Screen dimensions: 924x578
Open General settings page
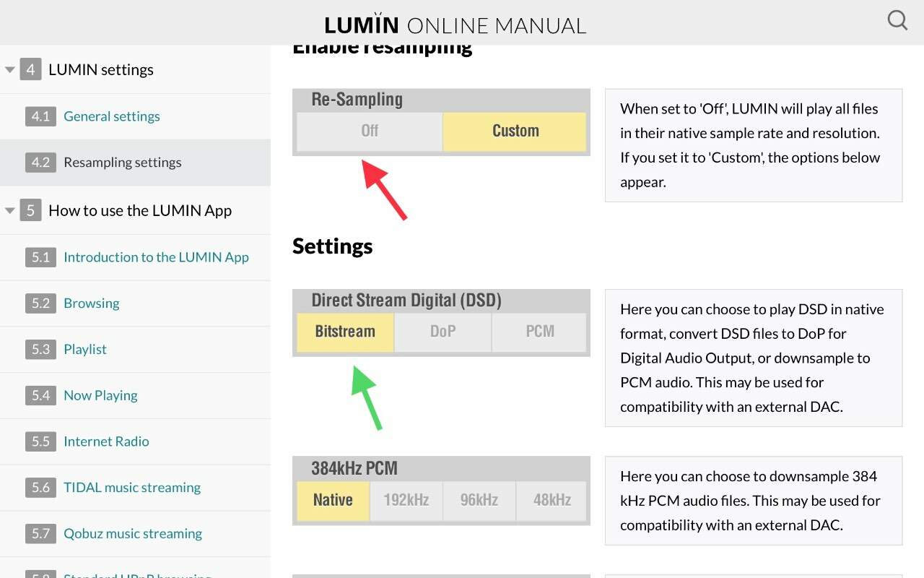pyautogui.click(x=112, y=116)
